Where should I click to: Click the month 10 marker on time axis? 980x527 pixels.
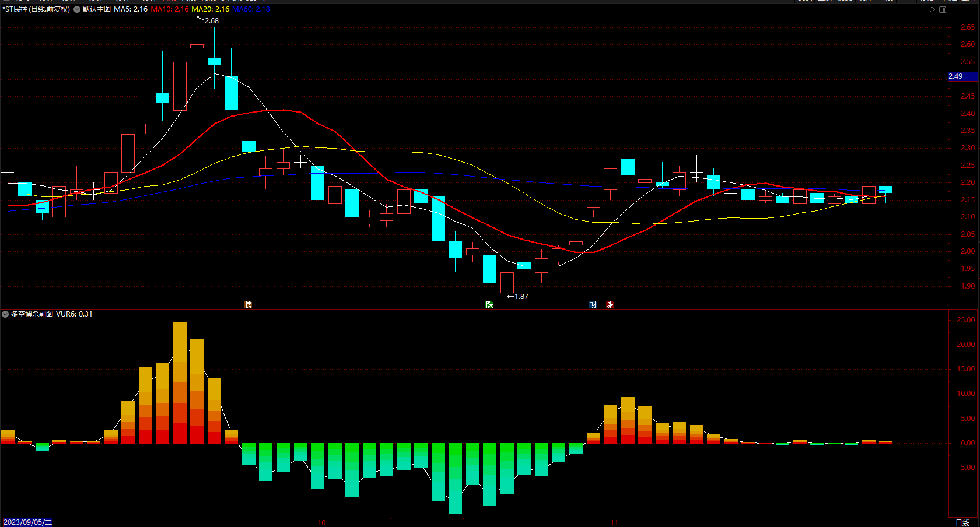tap(321, 523)
